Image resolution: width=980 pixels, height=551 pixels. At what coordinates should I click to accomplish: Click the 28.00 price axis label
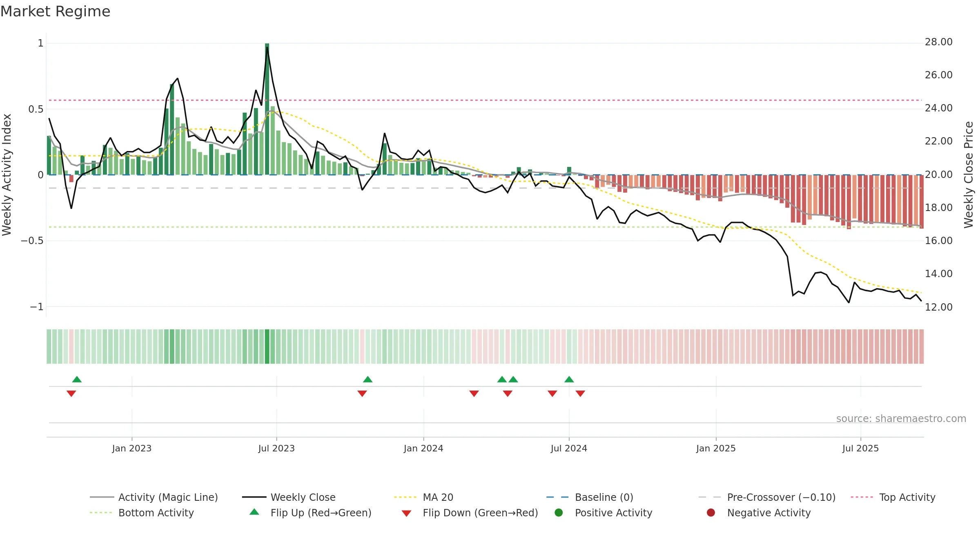[x=938, y=42]
